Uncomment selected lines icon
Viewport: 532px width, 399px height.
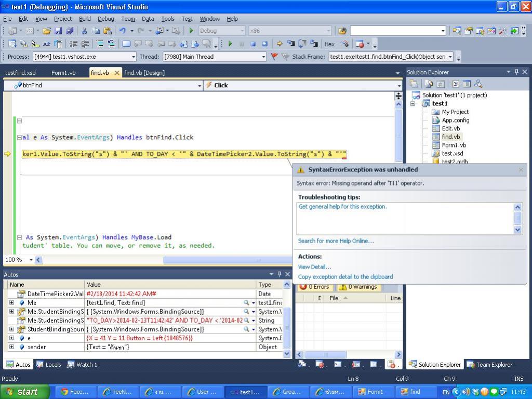[x=111, y=44]
